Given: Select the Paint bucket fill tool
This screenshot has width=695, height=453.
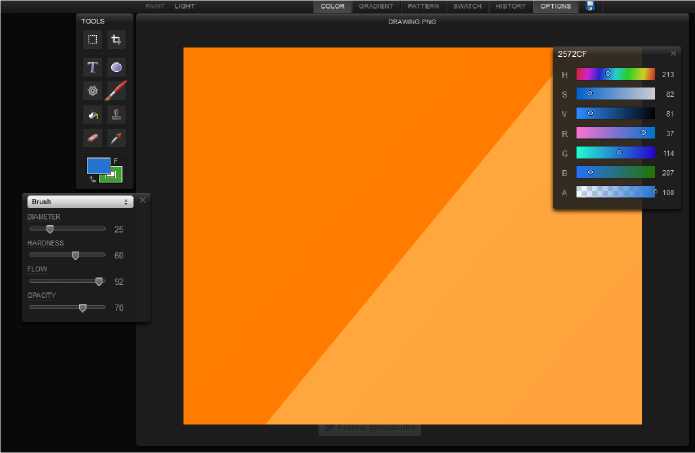Looking at the screenshot, I should click(92, 115).
